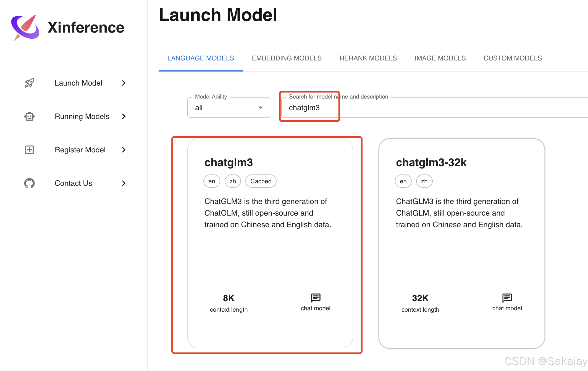Click the robot icon beside Running Models
The width and height of the screenshot is (588, 371).
pyautogui.click(x=29, y=116)
